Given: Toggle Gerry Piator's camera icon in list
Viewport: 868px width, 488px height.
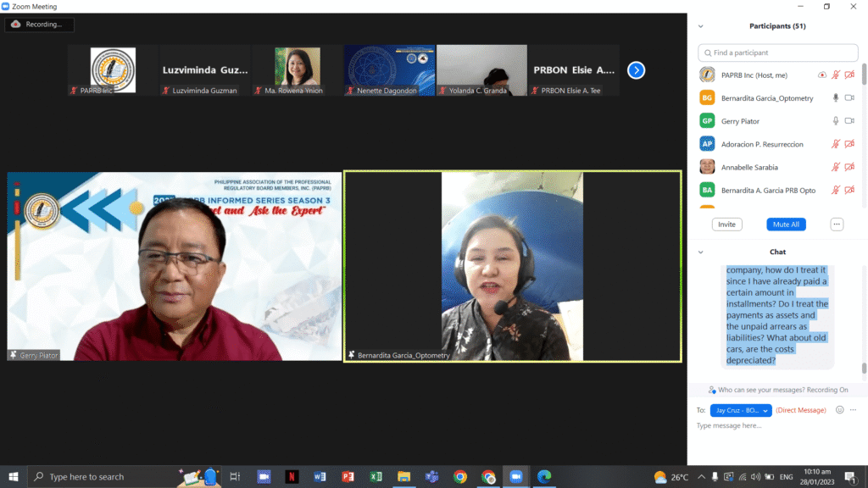Looking at the screenshot, I should pyautogui.click(x=849, y=121).
